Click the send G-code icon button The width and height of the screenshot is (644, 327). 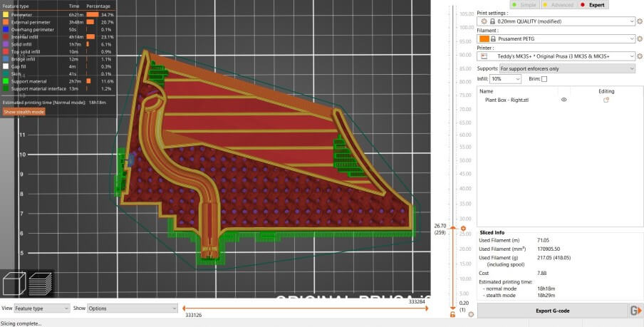click(635, 311)
